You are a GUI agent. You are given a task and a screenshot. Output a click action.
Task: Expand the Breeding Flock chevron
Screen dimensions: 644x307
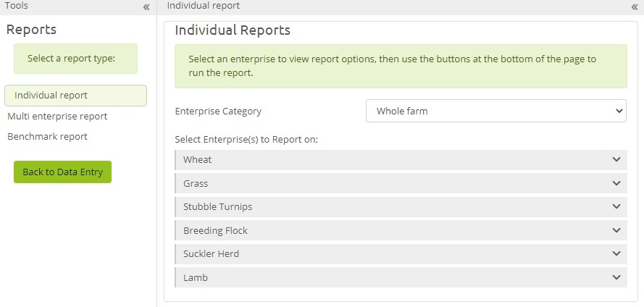pyautogui.click(x=616, y=231)
